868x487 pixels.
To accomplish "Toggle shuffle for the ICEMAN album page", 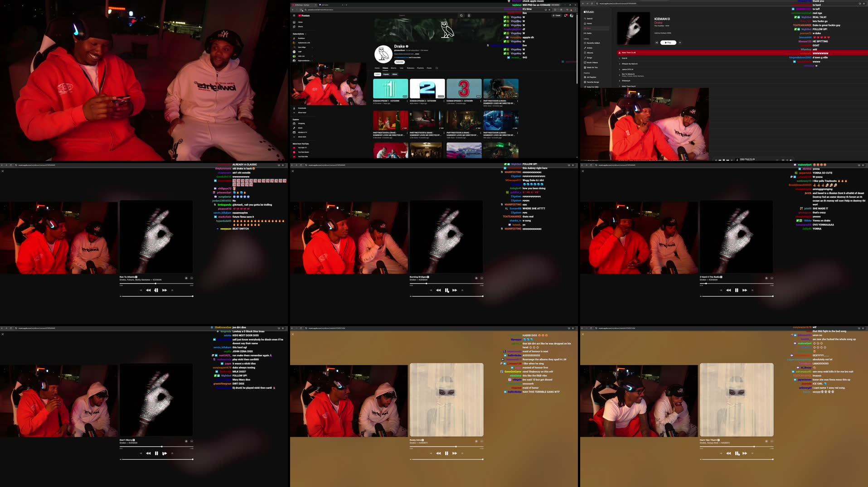I will [x=656, y=43].
